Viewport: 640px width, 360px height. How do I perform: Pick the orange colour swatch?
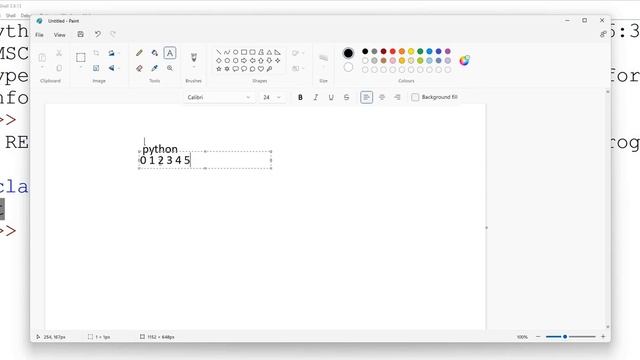402,51
